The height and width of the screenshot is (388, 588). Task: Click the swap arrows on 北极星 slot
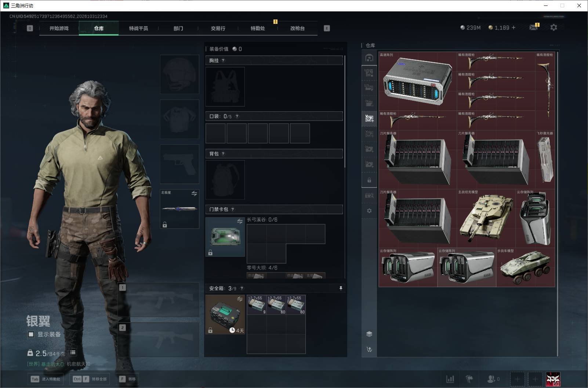point(194,193)
